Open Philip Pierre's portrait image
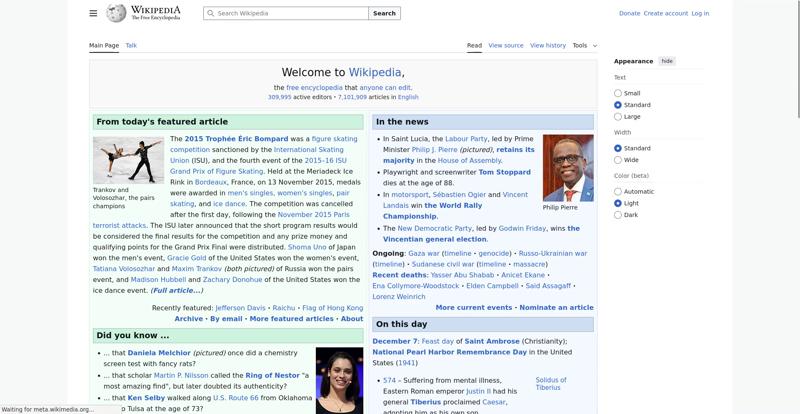 [567, 167]
